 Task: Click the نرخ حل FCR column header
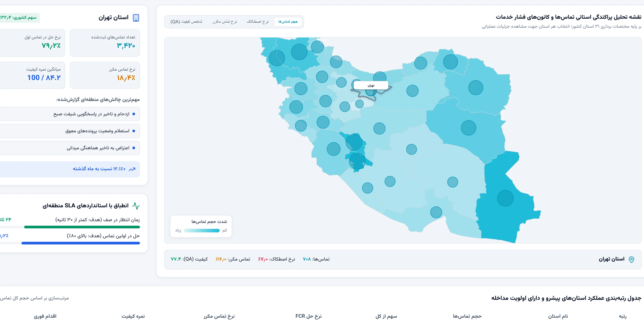point(308,316)
